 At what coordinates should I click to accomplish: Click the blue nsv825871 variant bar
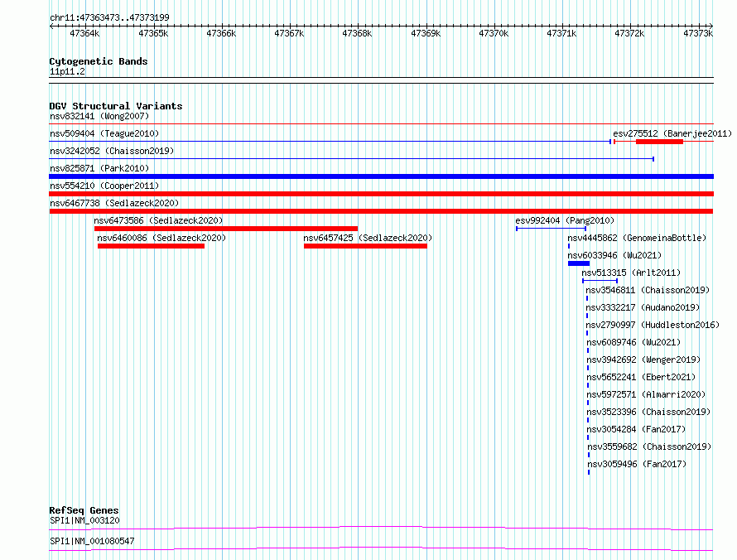click(x=381, y=176)
